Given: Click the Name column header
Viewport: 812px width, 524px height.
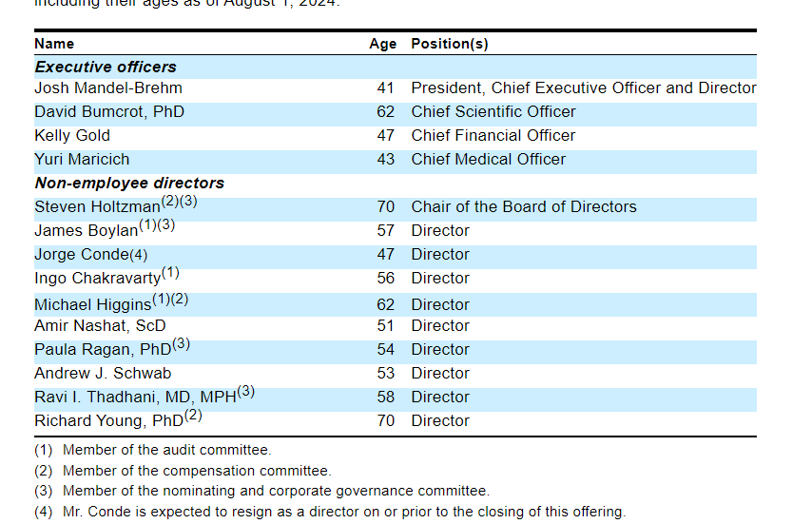Looking at the screenshot, I should click(54, 44).
